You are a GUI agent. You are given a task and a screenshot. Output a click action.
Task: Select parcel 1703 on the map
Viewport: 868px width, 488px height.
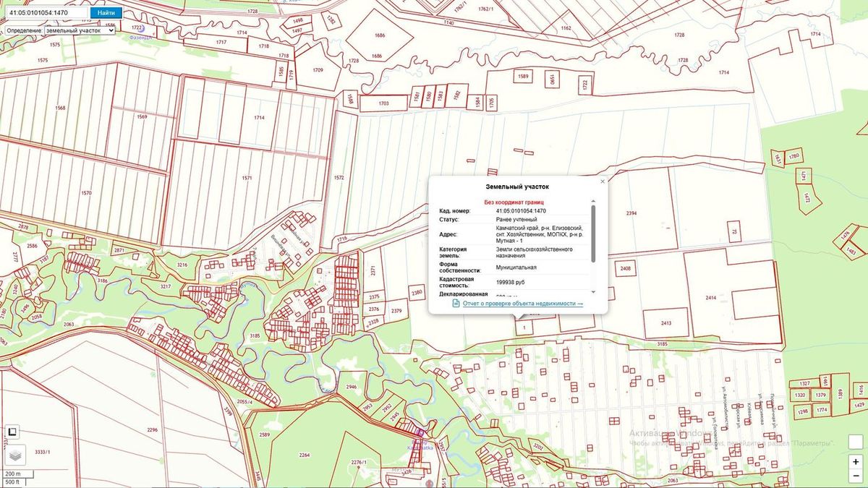[x=383, y=104]
